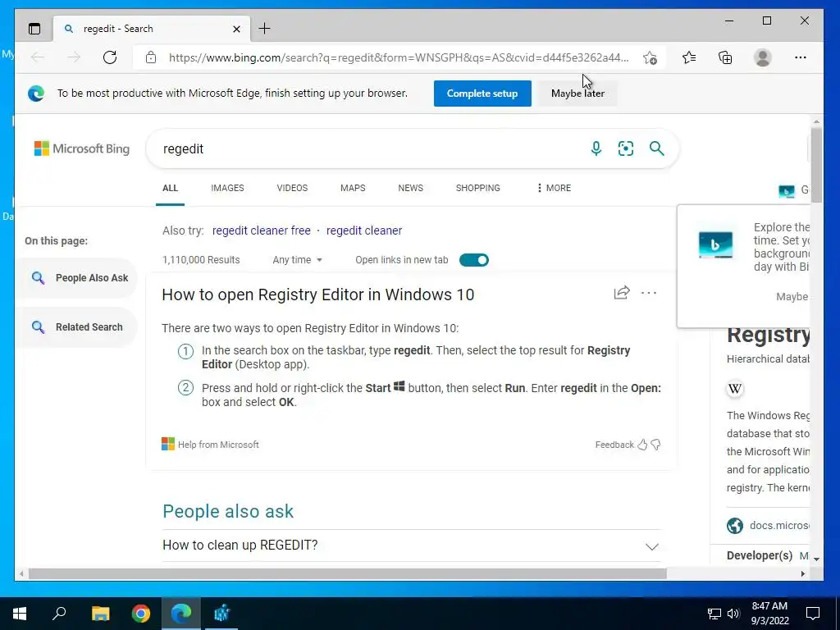Open answer card more options ellipsis
This screenshot has height=630, width=840.
[x=649, y=293]
